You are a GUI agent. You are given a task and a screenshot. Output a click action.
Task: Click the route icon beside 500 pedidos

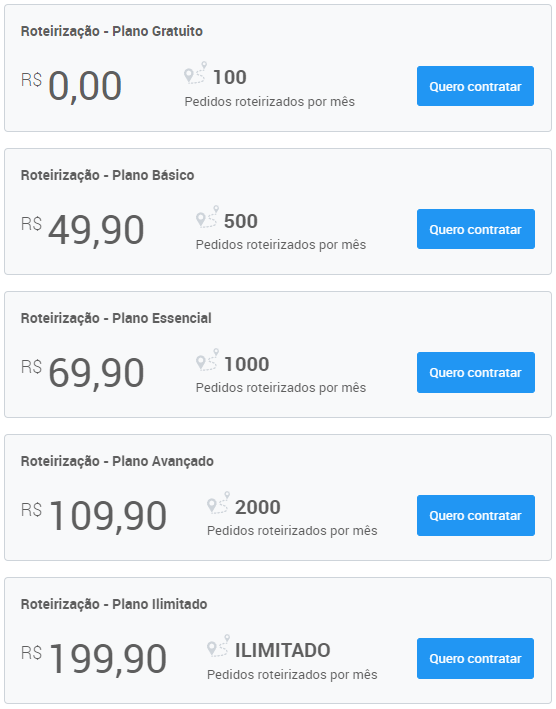207,217
